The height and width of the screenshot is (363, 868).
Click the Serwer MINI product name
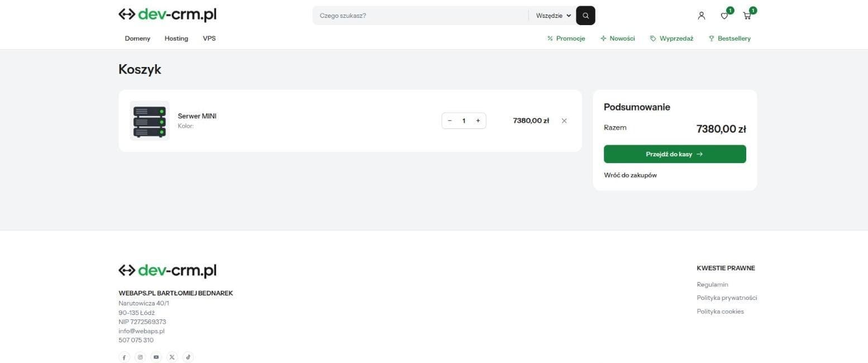tap(197, 116)
